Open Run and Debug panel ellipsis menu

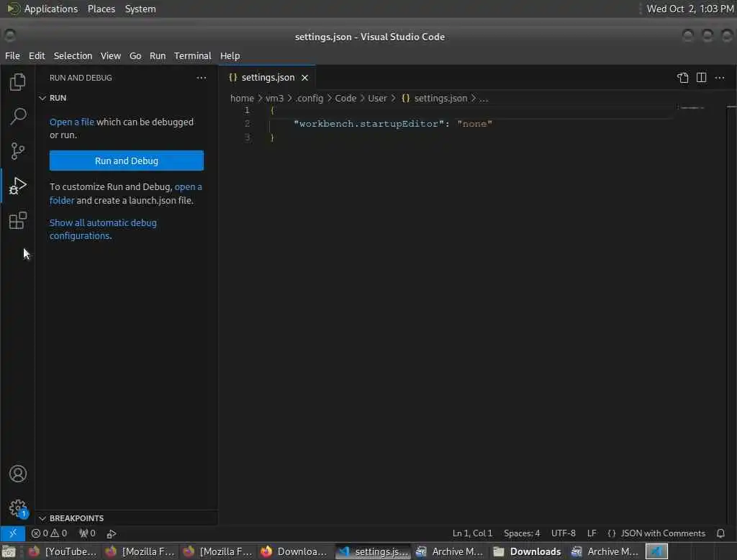click(x=202, y=78)
